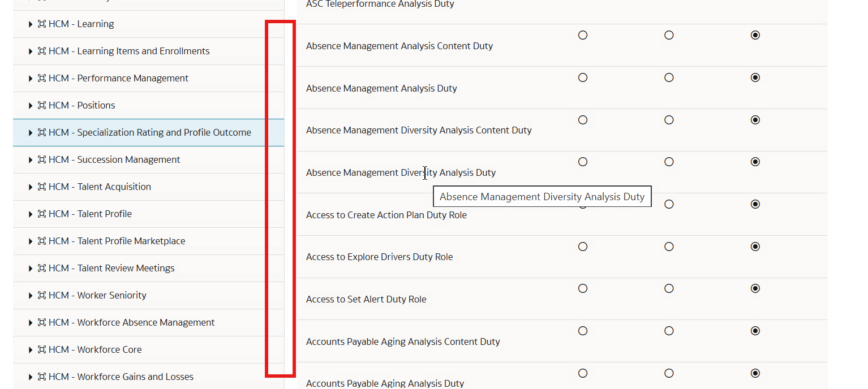Select first radio option for Absence Management Analysis Duty
This screenshot has width=868, height=389.
583,77
